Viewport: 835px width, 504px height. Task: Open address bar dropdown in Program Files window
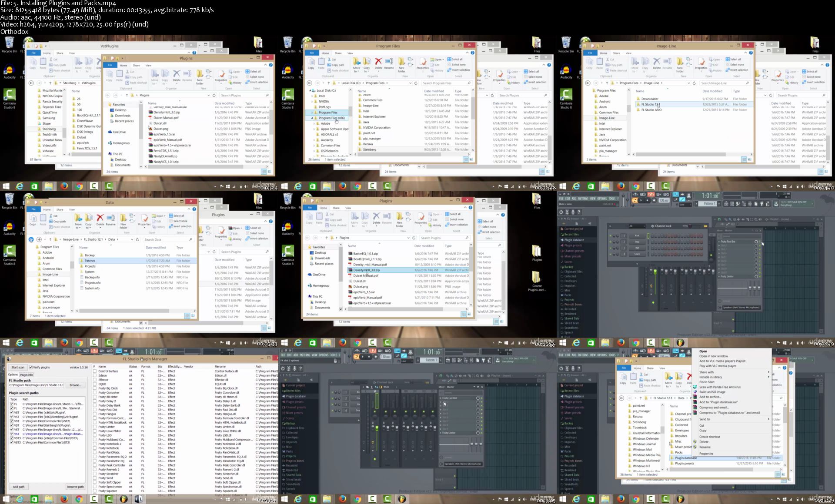(x=410, y=83)
